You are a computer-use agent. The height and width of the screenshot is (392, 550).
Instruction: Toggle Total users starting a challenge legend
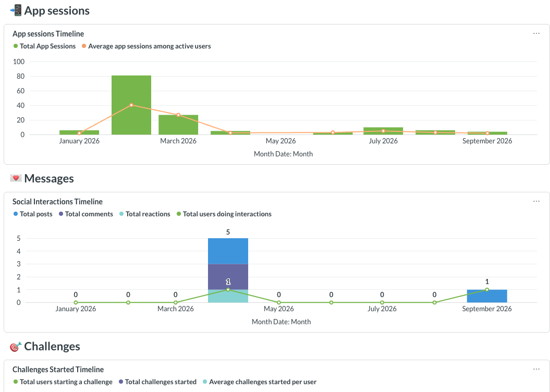point(63,382)
